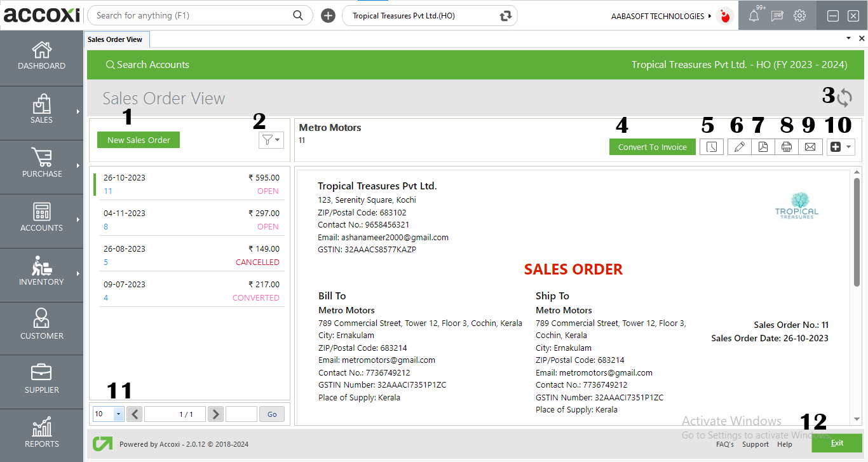Edit the sales order using pencil icon
This screenshot has height=462, width=868.
coord(739,146)
